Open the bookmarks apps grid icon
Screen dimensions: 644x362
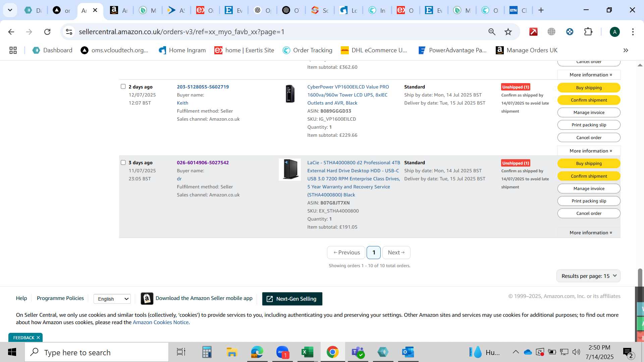coord(13,50)
